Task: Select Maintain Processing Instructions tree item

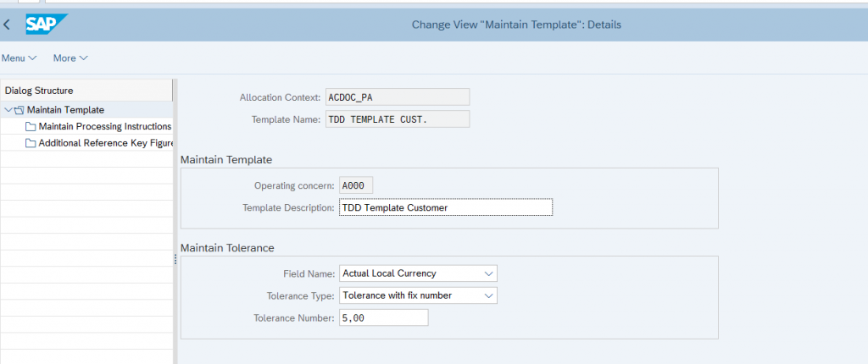Action: coord(104,127)
